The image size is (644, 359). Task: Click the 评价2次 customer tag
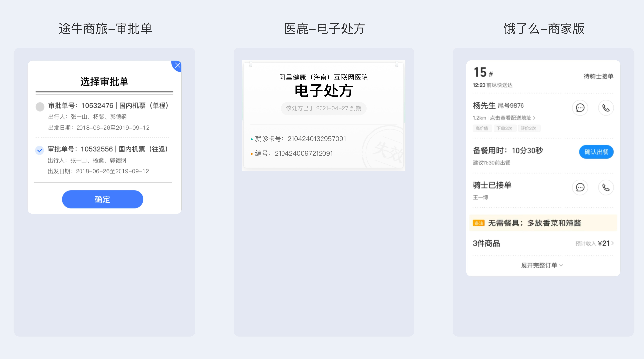pos(529,128)
